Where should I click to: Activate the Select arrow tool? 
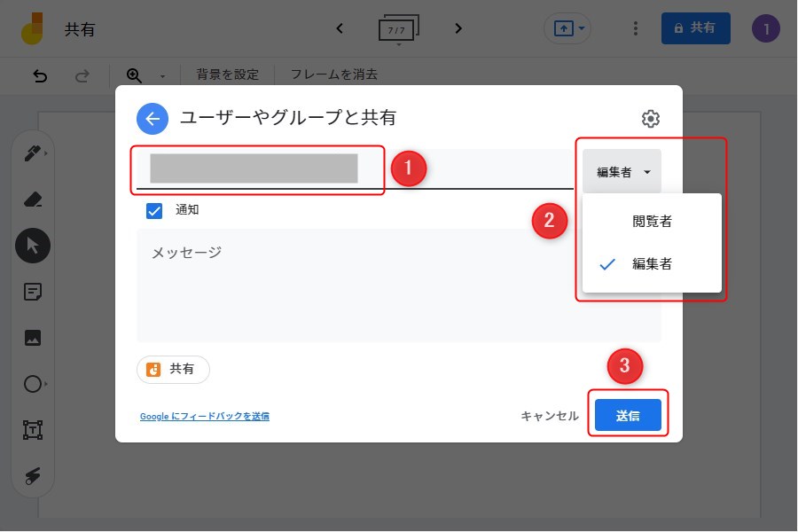tap(33, 246)
